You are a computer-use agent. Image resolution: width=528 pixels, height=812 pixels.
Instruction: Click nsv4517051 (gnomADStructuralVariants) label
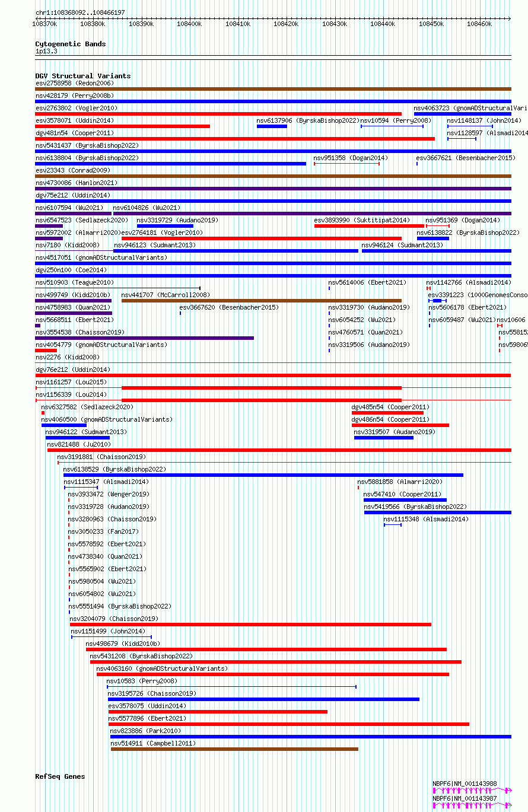101,257
